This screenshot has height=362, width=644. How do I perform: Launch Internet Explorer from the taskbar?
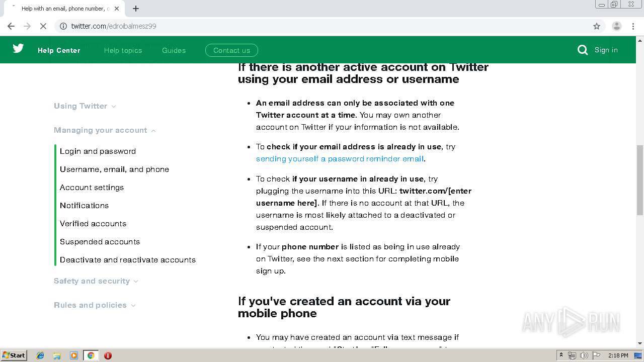point(40,355)
